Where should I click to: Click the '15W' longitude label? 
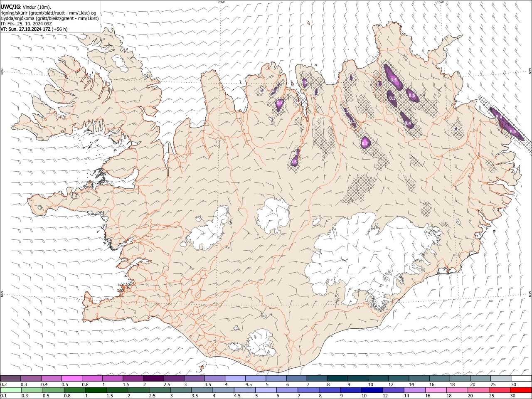coord(441,2)
